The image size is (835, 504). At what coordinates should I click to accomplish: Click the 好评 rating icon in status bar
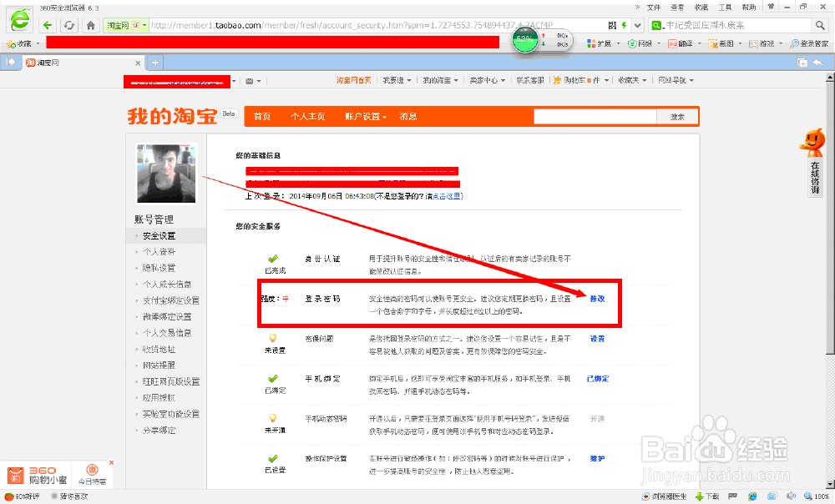tap(22, 496)
